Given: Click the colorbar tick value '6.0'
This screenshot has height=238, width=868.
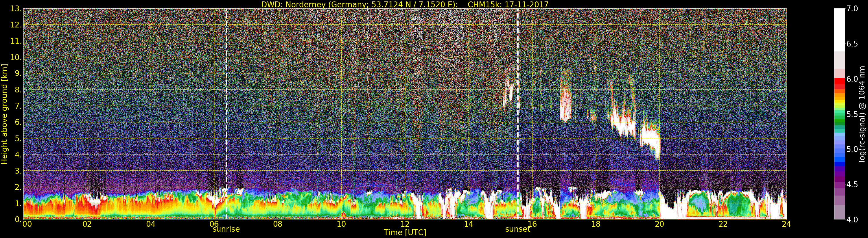Looking at the screenshot, I should pyautogui.click(x=852, y=79).
